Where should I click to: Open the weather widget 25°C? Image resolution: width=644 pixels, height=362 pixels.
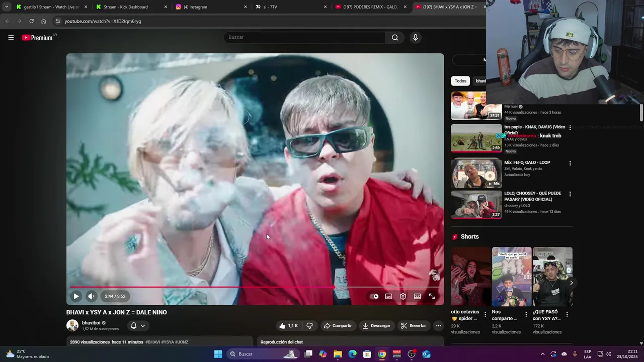tap(28, 354)
